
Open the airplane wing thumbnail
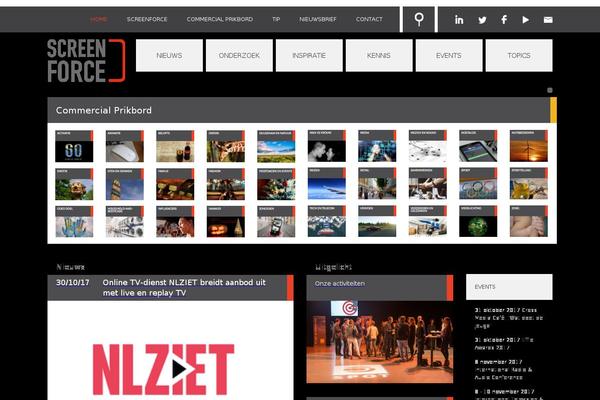[327, 184]
